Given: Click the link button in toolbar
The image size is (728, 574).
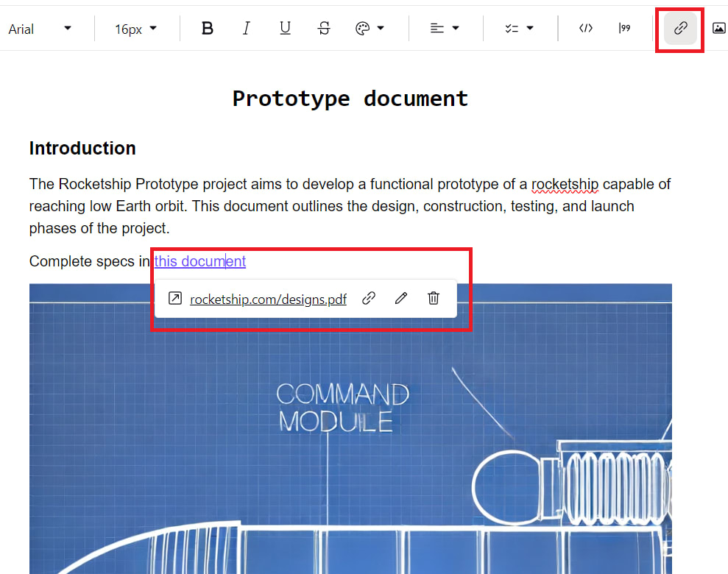Looking at the screenshot, I should coord(680,28).
